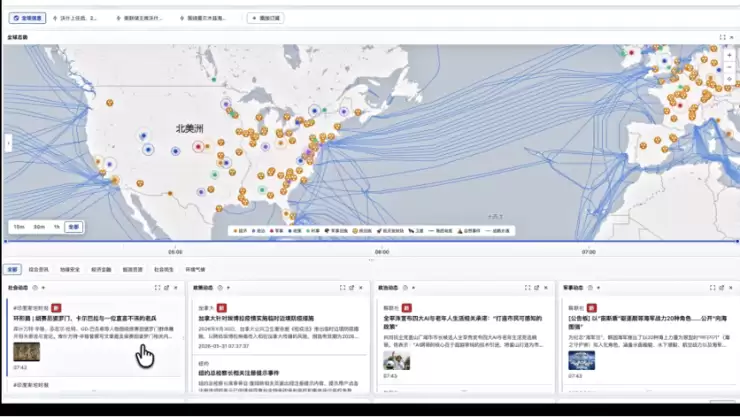740x417 pixels.
Task: Zoom in with the map plus button
Action: pos(729,55)
